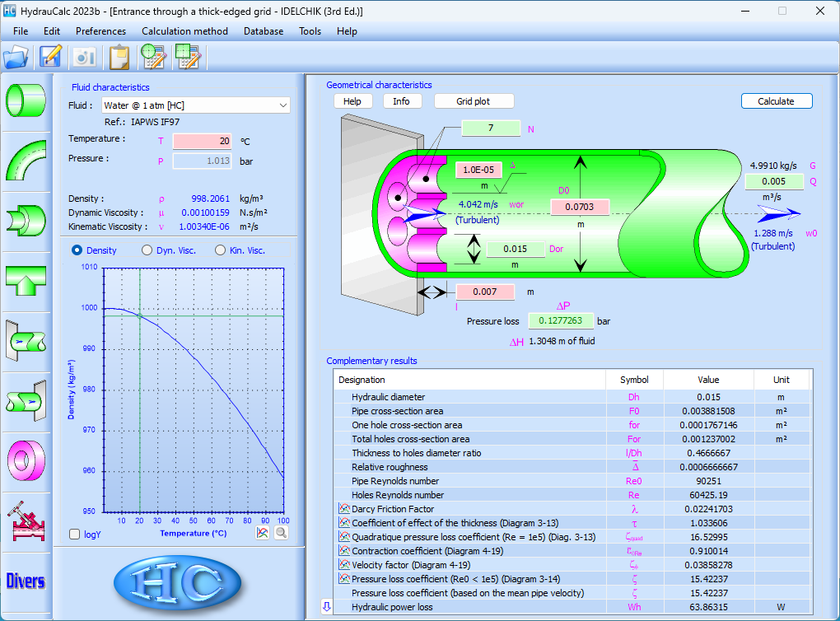This screenshot has width=840, height=621.
Task: Select the tee junction component icon
Action: click(26, 280)
